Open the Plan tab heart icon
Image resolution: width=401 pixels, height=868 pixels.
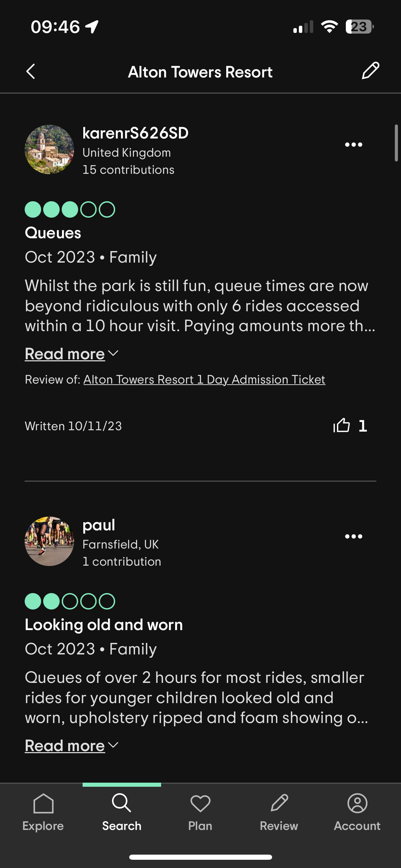point(200,803)
